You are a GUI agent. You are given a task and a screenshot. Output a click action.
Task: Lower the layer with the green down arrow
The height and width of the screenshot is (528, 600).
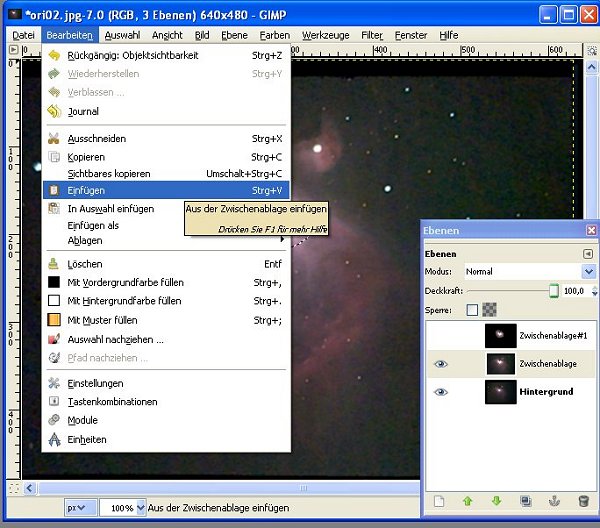point(497,501)
